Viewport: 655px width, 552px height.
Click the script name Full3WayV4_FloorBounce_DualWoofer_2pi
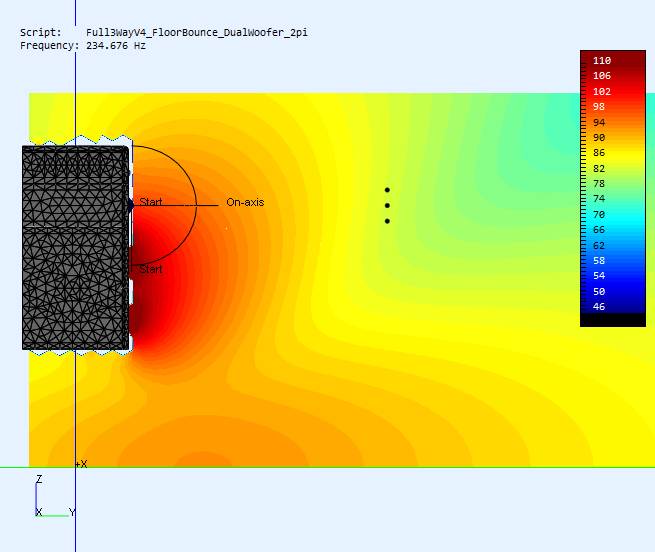197,33
